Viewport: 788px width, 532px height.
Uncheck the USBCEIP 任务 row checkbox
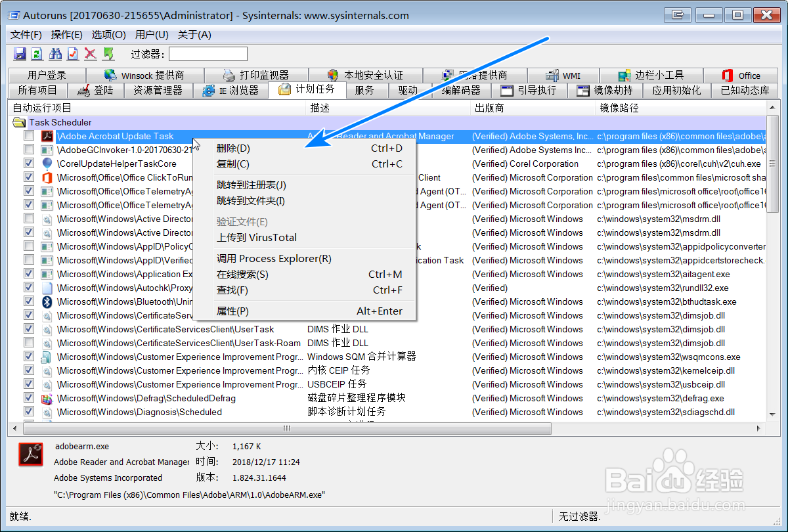[x=29, y=384]
